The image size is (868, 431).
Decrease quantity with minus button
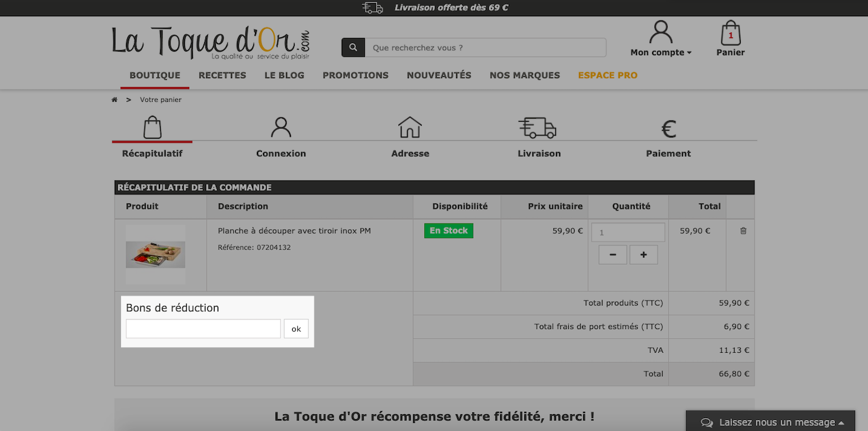tap(613, 255)
